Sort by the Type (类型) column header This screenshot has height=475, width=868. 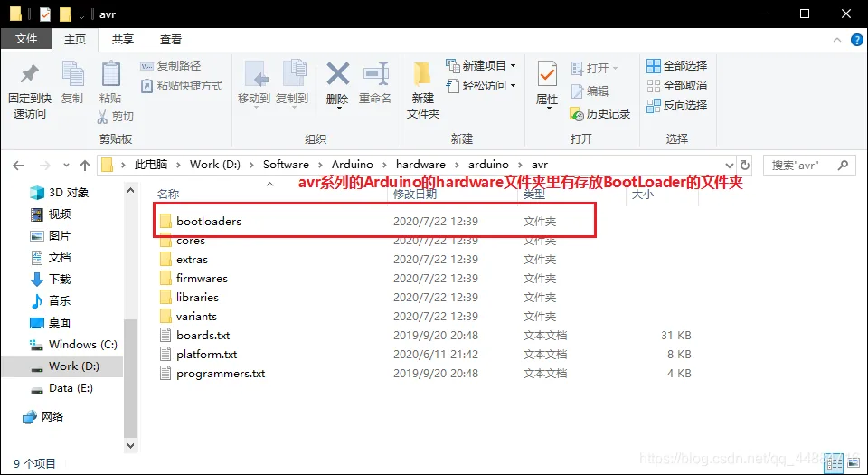[x=534, y=195]
